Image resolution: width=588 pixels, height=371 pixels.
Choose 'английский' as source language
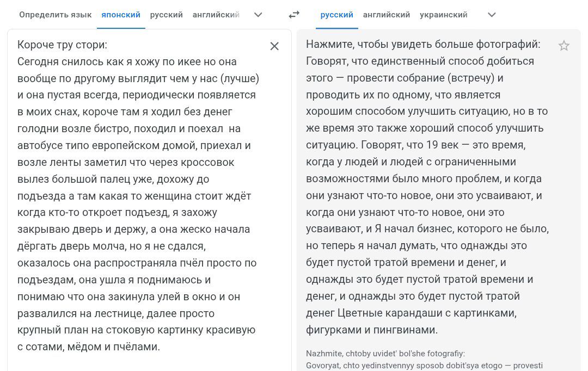coord(216,15)
